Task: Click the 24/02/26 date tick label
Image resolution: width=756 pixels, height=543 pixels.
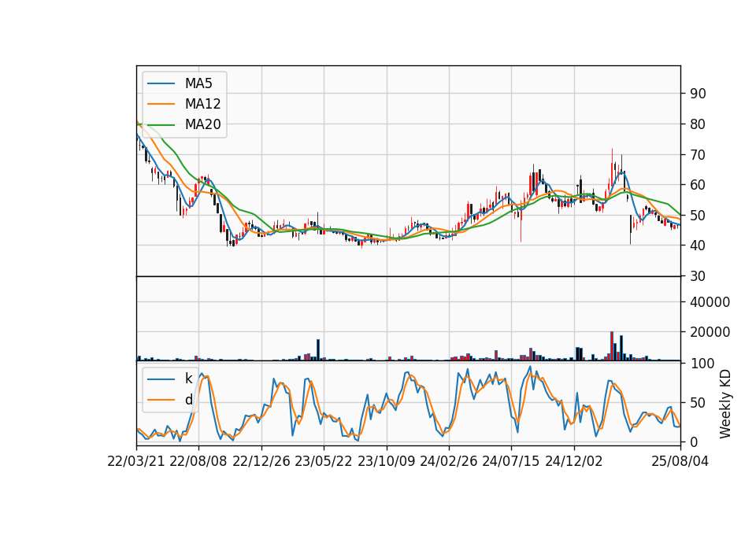Action: click(x=448, y=461)
